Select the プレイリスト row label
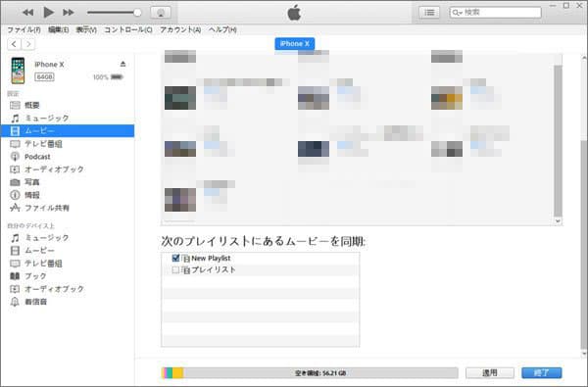588x387 pixels. (x=214, y=269)
